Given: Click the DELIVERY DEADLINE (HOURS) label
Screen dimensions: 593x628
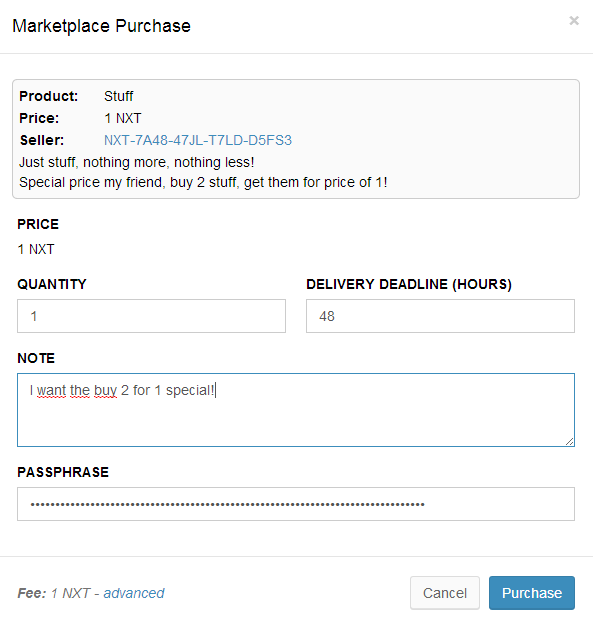Looking at the screenshot, I should tap(409, 284).
